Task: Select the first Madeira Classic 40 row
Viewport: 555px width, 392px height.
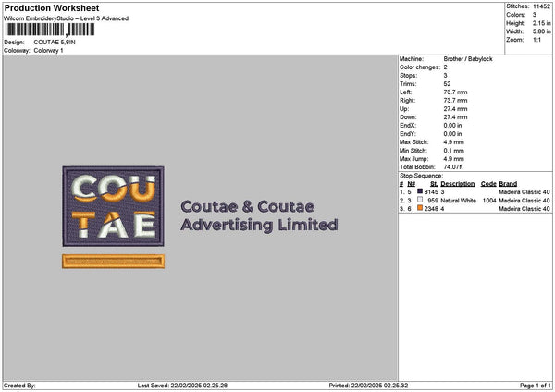Action: point(524,191)
